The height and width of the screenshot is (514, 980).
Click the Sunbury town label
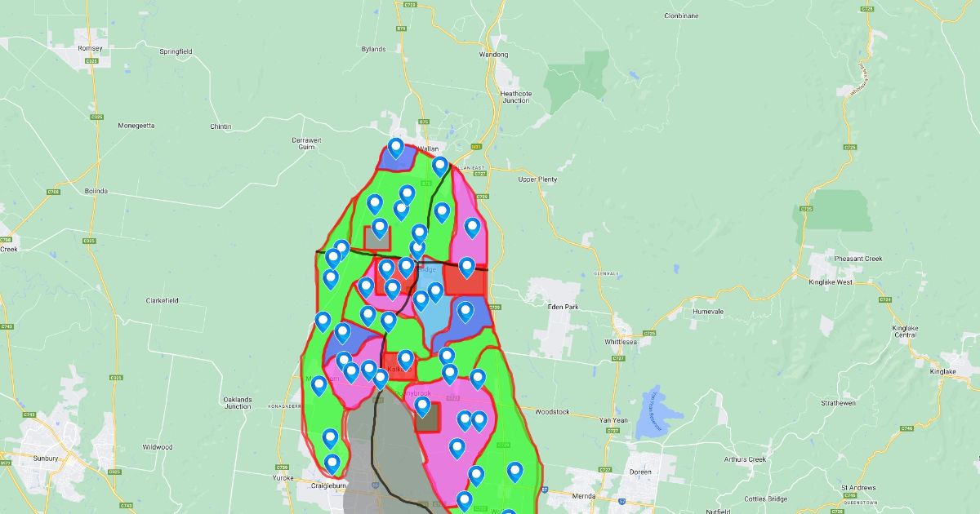click(x=46, y=459)
